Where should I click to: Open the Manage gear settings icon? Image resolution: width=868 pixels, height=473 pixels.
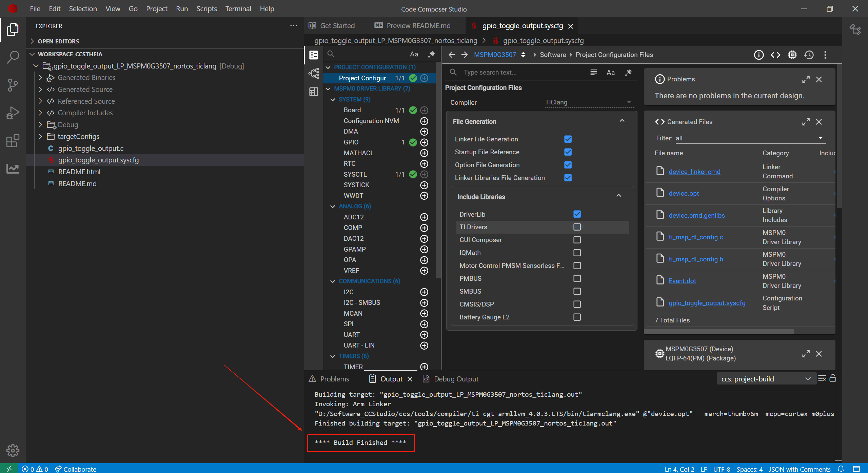coord(13,450)
